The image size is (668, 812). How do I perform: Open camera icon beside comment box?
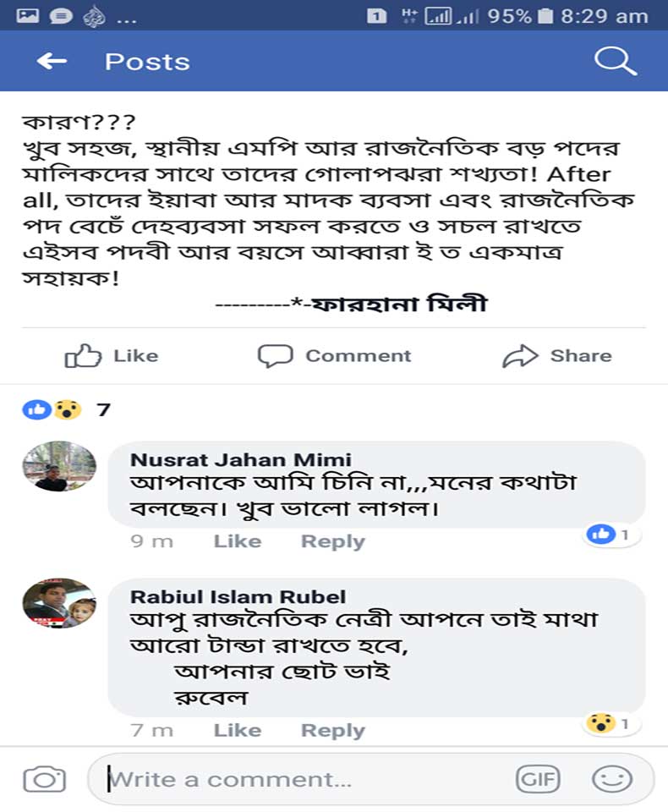[x=44, y=779]
